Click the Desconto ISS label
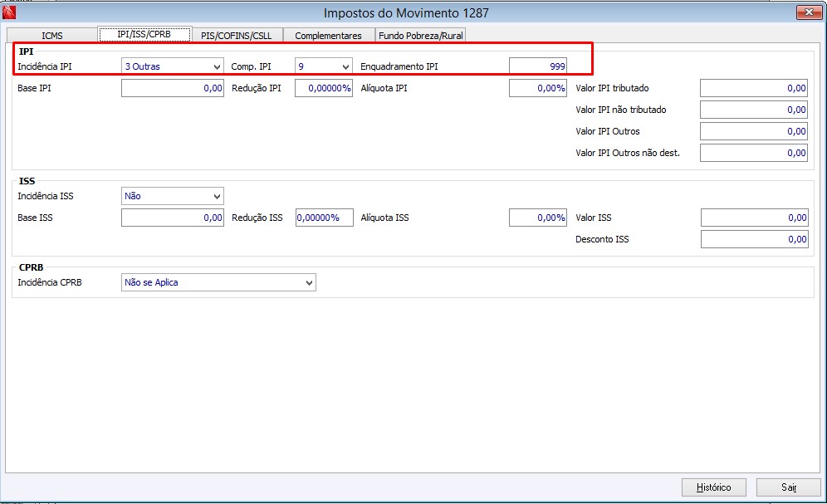This screenshot has height=504, width=827. click(602, 239)
